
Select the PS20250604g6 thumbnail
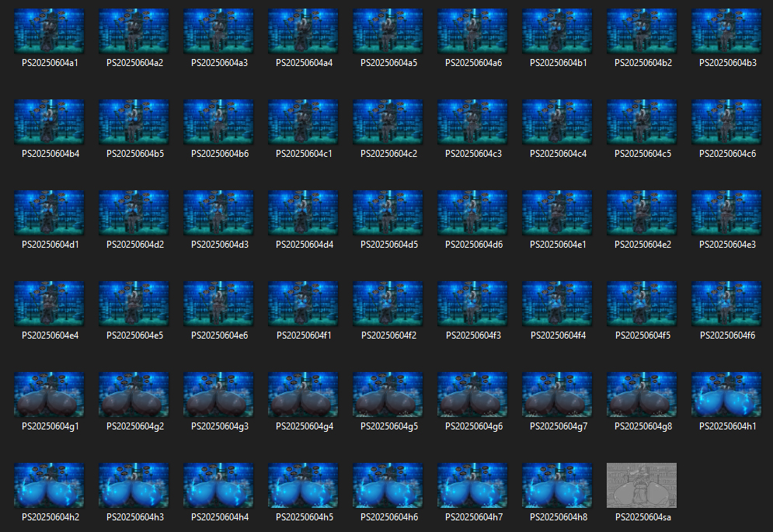473,395
